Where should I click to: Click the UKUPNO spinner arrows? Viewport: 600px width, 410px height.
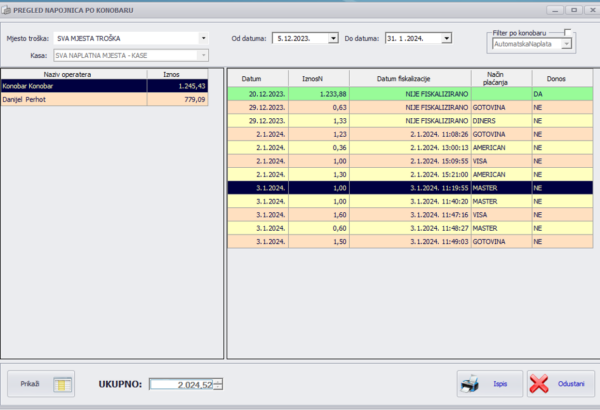[218, 384]
